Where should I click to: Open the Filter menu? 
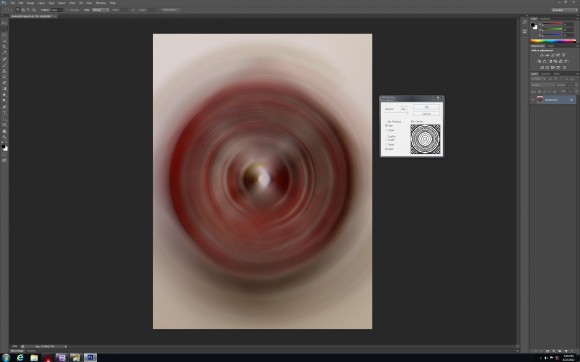click(x=72, y=3)
